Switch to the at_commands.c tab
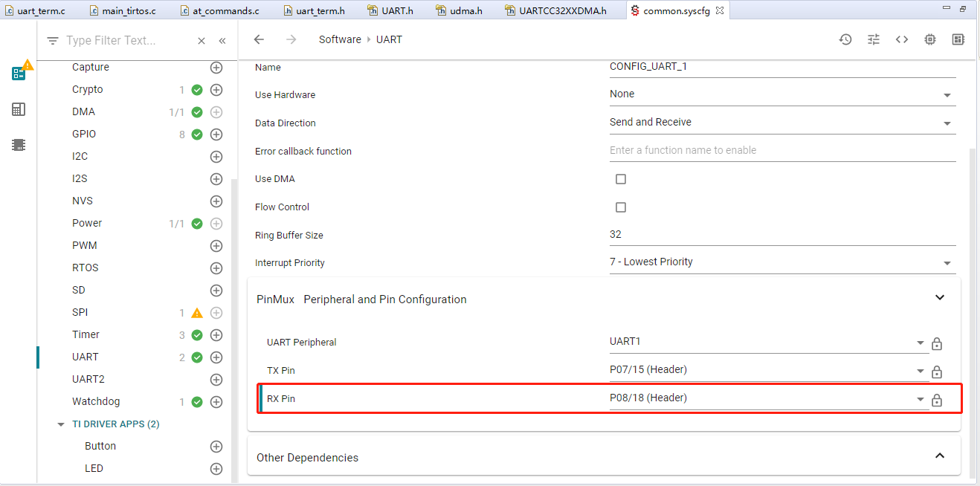The height and width of the screenshot is (486, 980). coord(224,10)
